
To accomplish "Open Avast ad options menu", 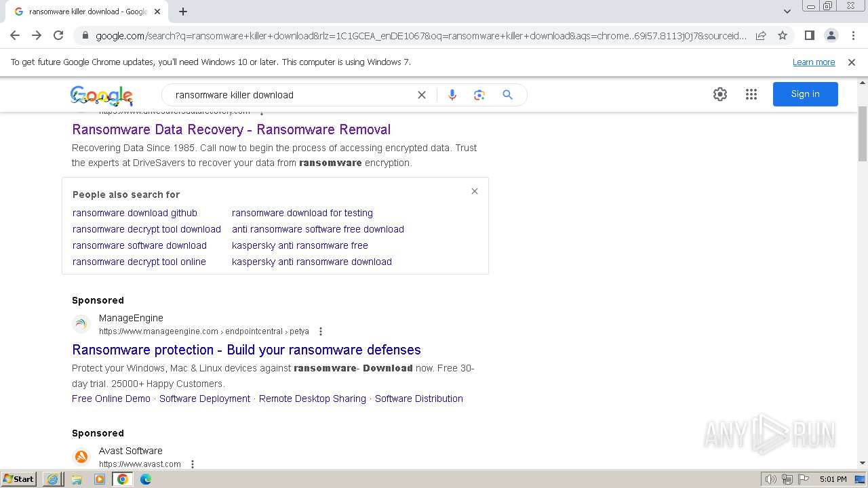I will pyautogui.click(x=193, y=464).
